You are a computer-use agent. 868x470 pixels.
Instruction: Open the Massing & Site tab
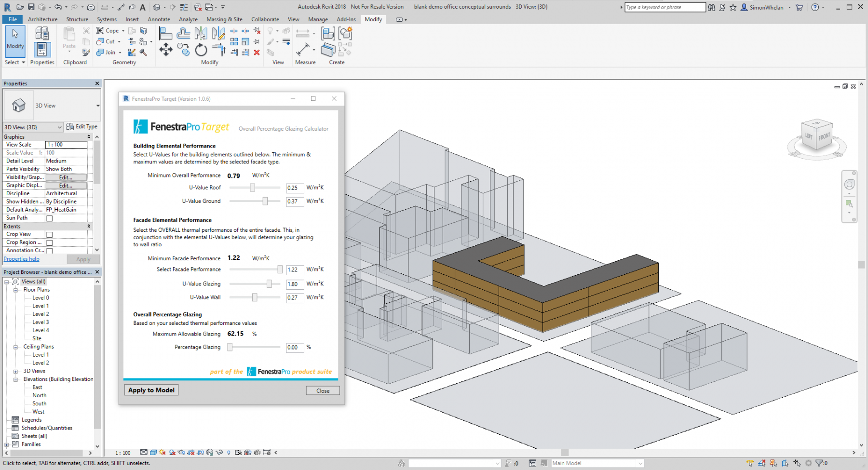(224, 19)
